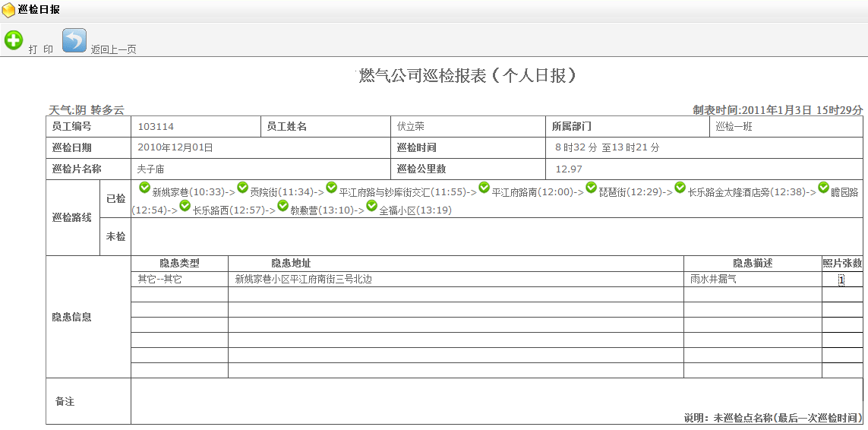
Task: Click check icon beside 平江府路与钞库街交汇
Action: (332, 188)
